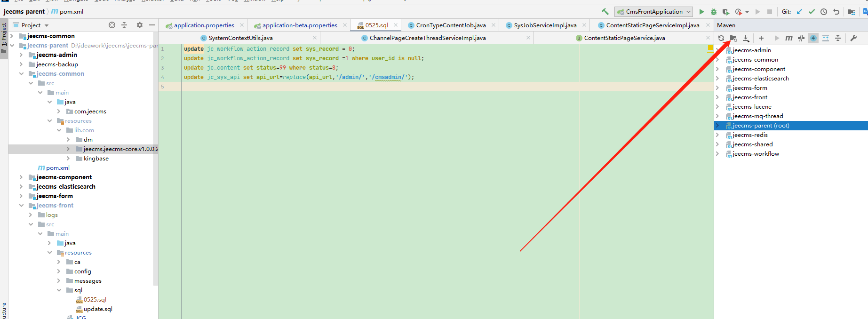Build project with the hammer icon
Viewport: 868px width, 319px height.
pos(605,12)
